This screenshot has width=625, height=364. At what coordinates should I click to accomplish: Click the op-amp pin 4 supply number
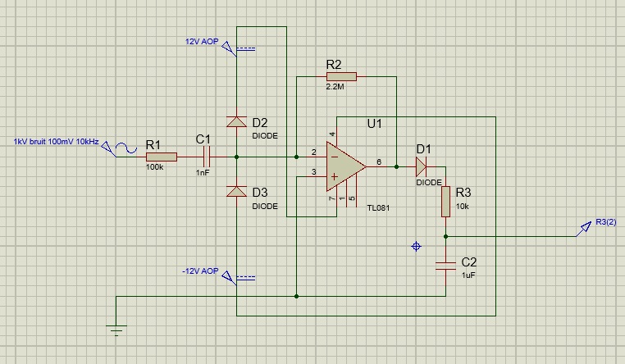click(x=331, y=134)
